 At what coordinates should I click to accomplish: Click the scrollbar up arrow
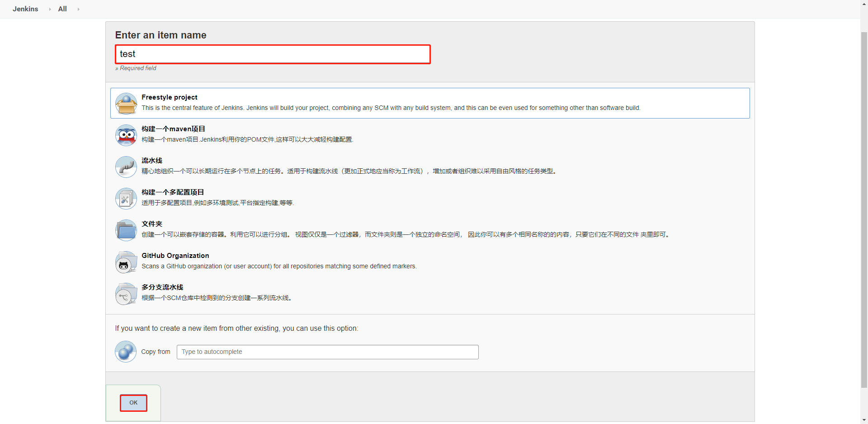pyautogui.click(x=864, y=4)
